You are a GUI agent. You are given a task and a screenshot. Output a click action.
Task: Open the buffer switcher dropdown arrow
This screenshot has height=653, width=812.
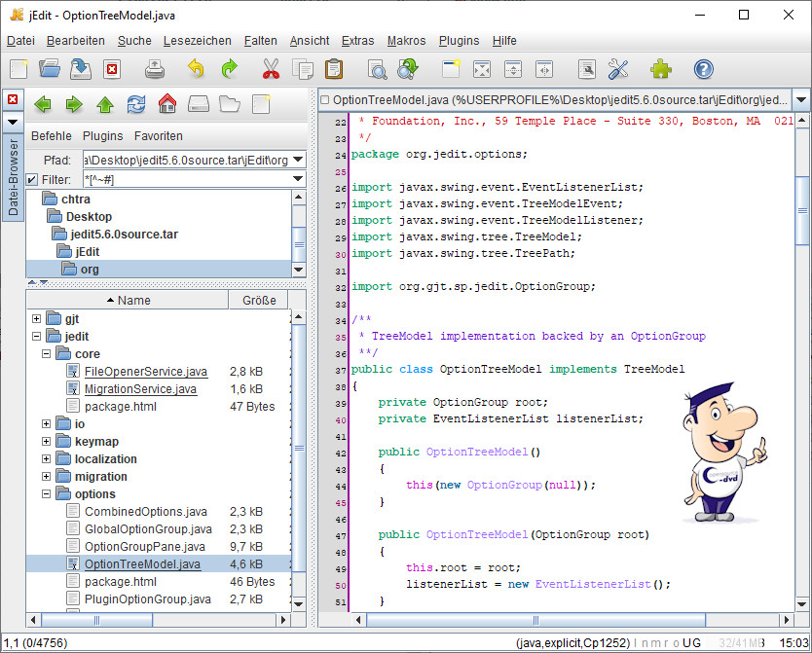(x=800, y=100)
